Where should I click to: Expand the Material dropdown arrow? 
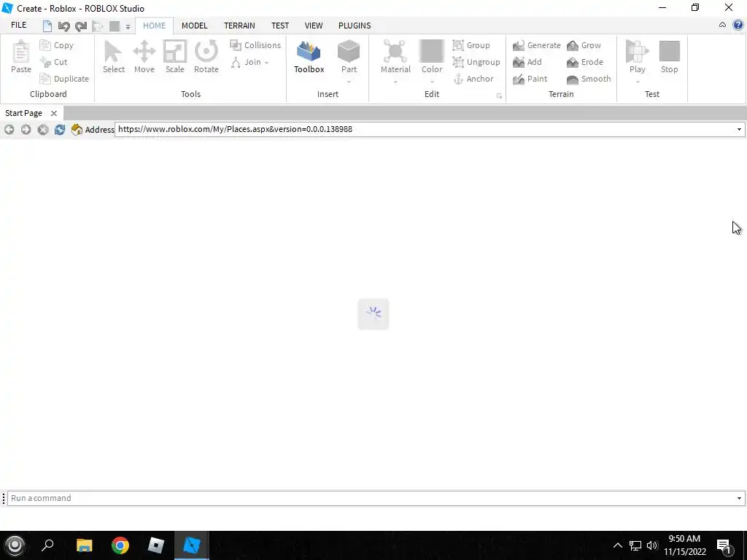tap(395, 82)
